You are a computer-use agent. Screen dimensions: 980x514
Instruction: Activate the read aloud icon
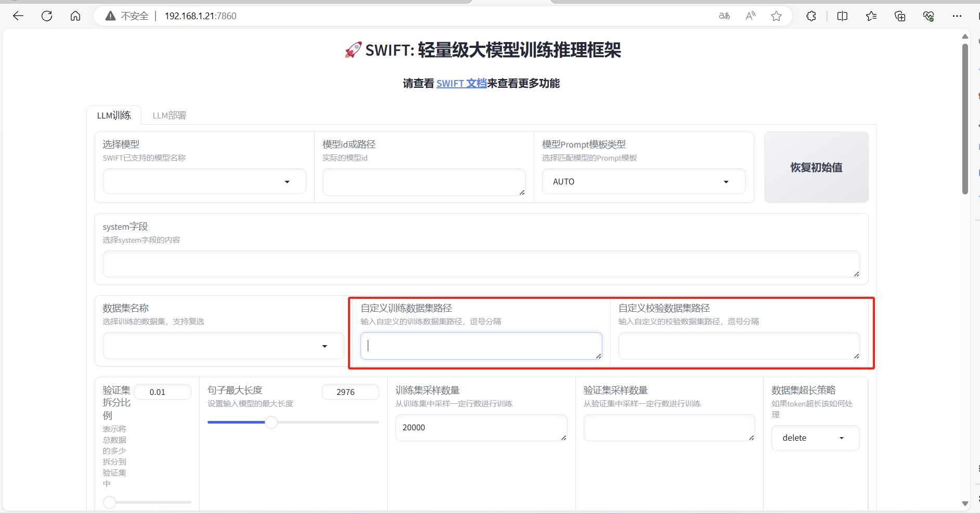750,16
